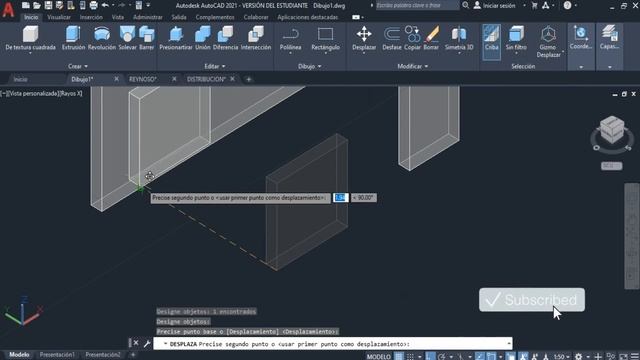Toggle 2D object snap in status bar
The width and height of the screenshot is (640, 360).
point(491,356)
